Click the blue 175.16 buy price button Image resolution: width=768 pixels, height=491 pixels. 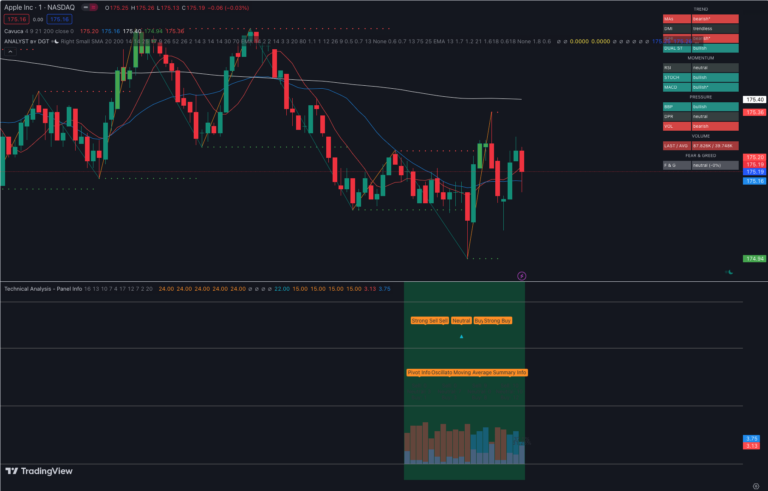(x=60, y=19)
